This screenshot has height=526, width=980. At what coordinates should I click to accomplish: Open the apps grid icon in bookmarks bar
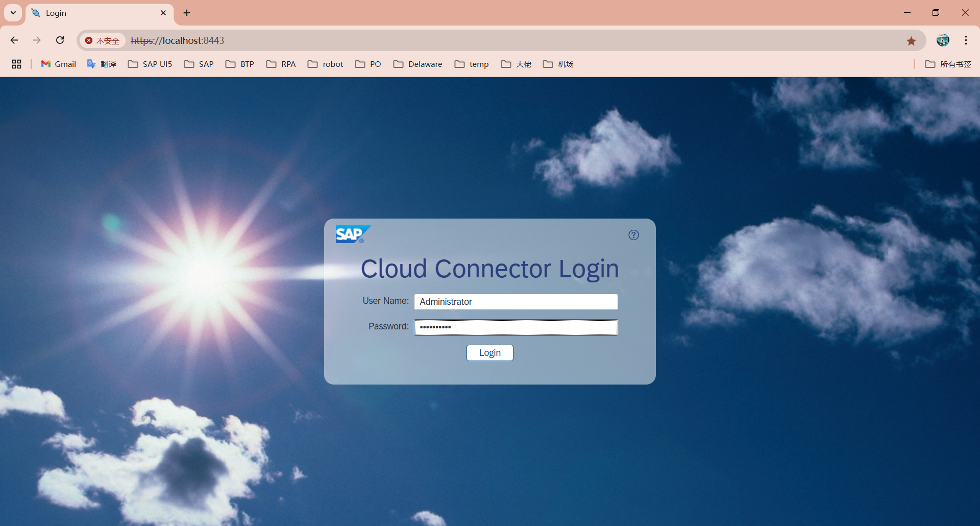pyautogui.click(x=16, y=64)
